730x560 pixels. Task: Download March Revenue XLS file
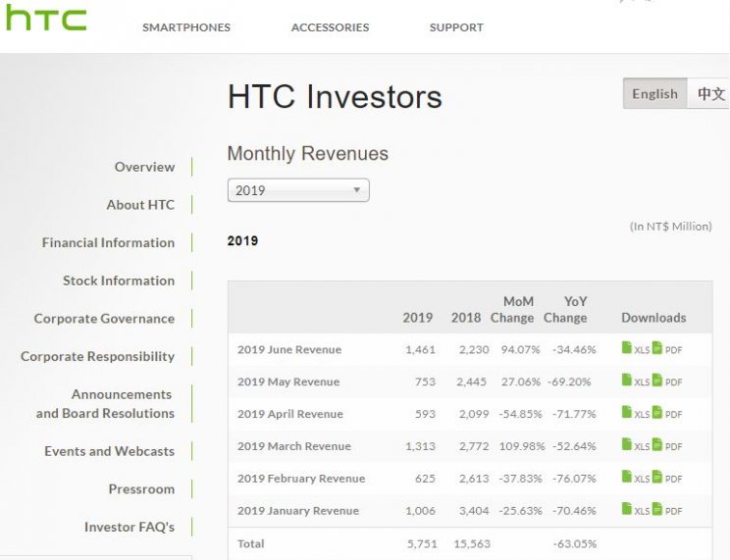point(636,445)
